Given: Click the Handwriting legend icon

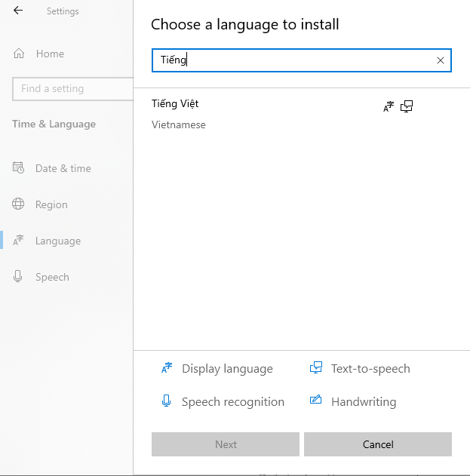Looking at the screenshot, I should tap(316, 400).
